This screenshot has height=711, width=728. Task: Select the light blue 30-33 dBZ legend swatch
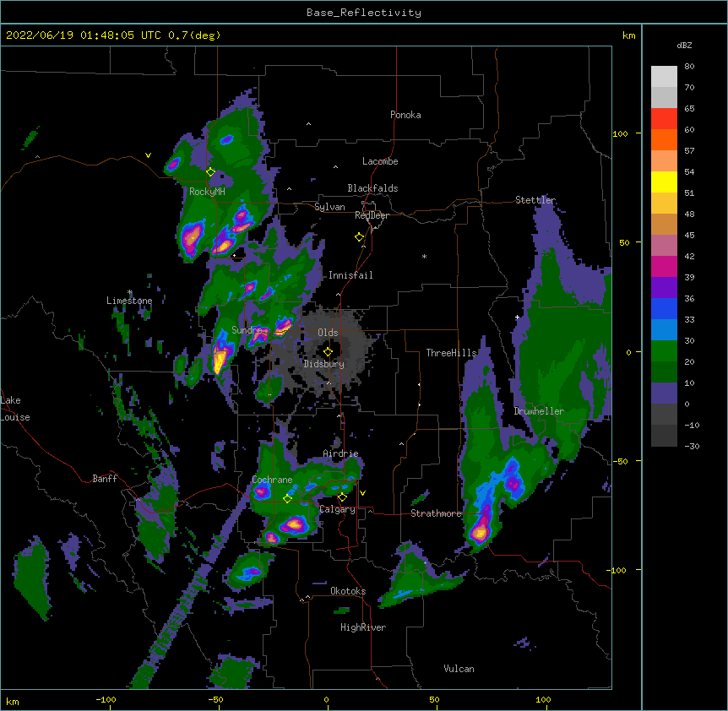tap(664, 330)
